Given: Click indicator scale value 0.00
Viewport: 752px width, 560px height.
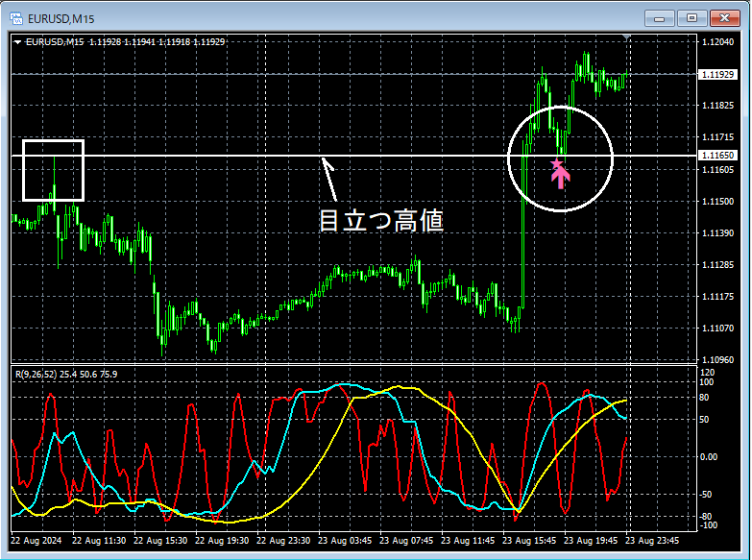Looking at the screenshot, I should [x=709, y=457].
